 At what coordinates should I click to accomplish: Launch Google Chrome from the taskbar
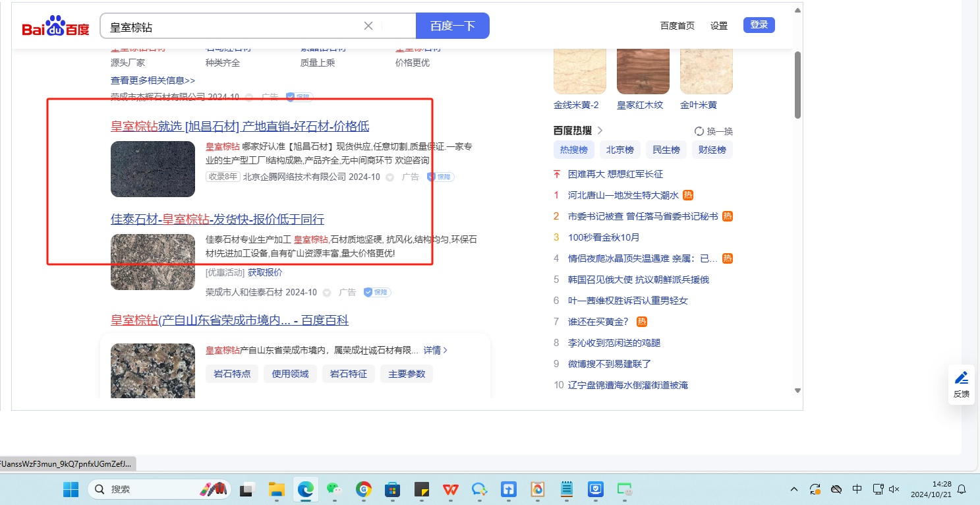(x=364, y=489)
